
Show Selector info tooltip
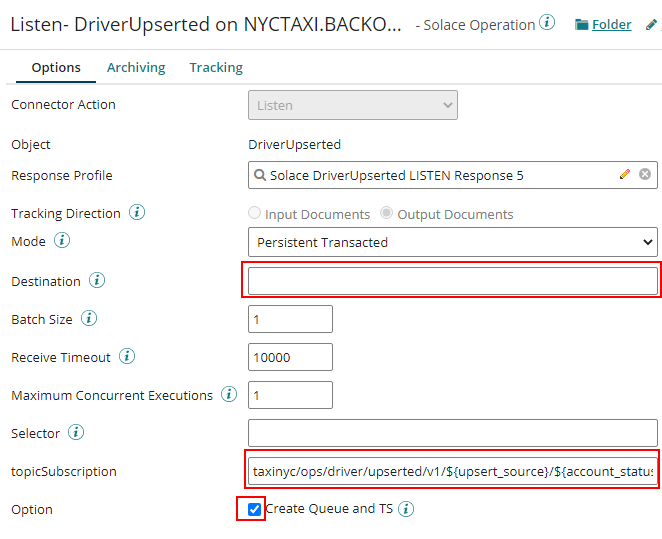click(76, 433)
